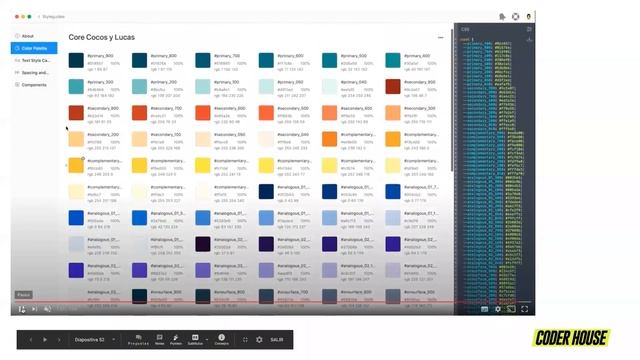Screen dimensions: 640x360
Task: Click the notifications bell icon at top right
Action: [502, 17]
